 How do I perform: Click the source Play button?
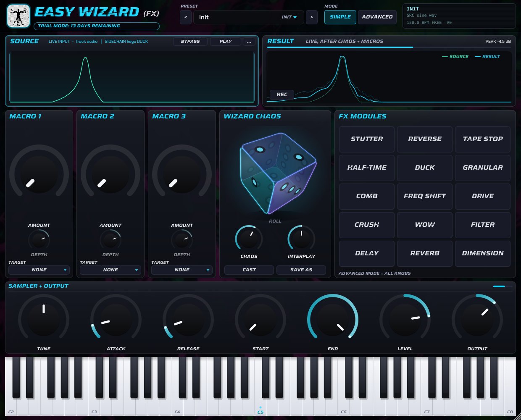(226, 42)
